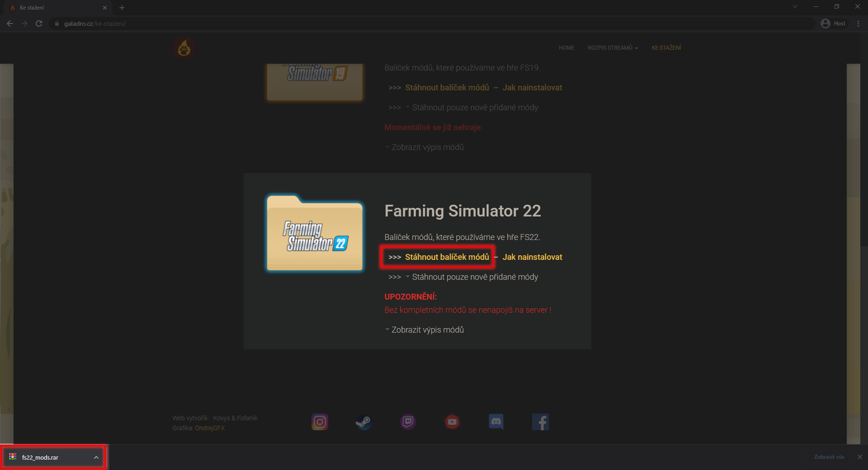The height and width of the screenshot is (470, 868).
Task: Open the tab search chevron
Action: pyautogui.click(x=795, y=6)
